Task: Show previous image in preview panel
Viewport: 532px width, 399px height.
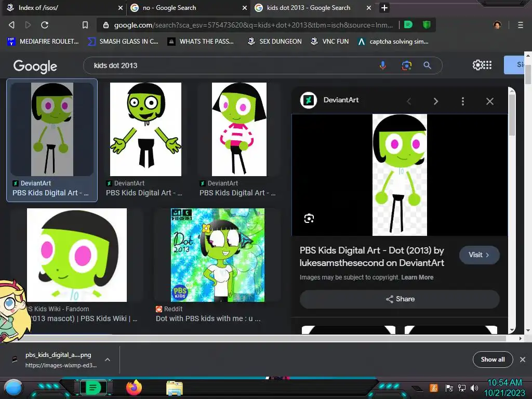Action: point(409,101)
